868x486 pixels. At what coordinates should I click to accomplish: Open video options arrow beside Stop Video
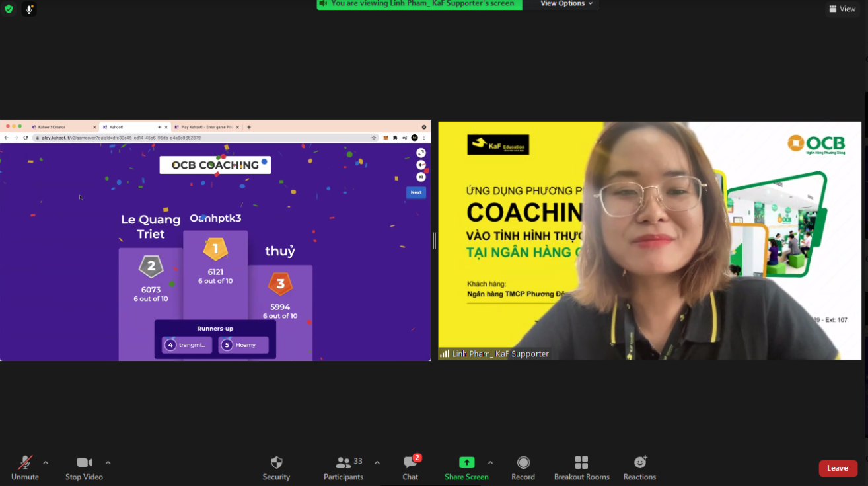click(108, 462)
